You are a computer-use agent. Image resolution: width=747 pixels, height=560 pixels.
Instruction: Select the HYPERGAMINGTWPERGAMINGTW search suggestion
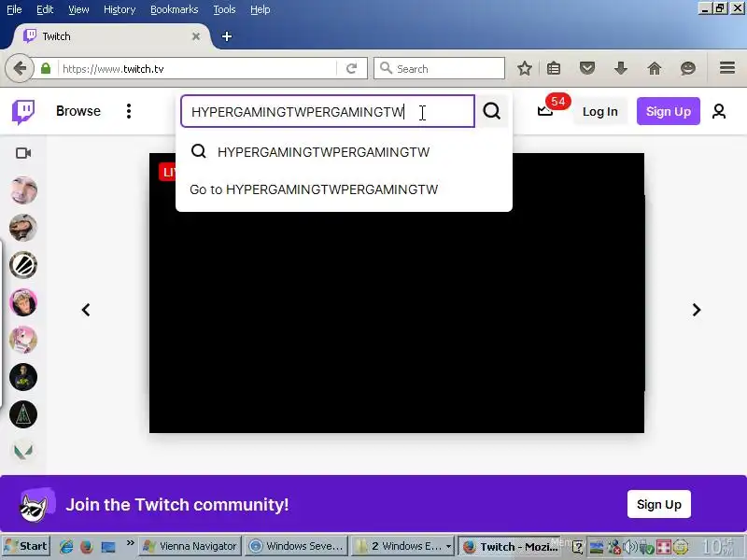[344, 152]
